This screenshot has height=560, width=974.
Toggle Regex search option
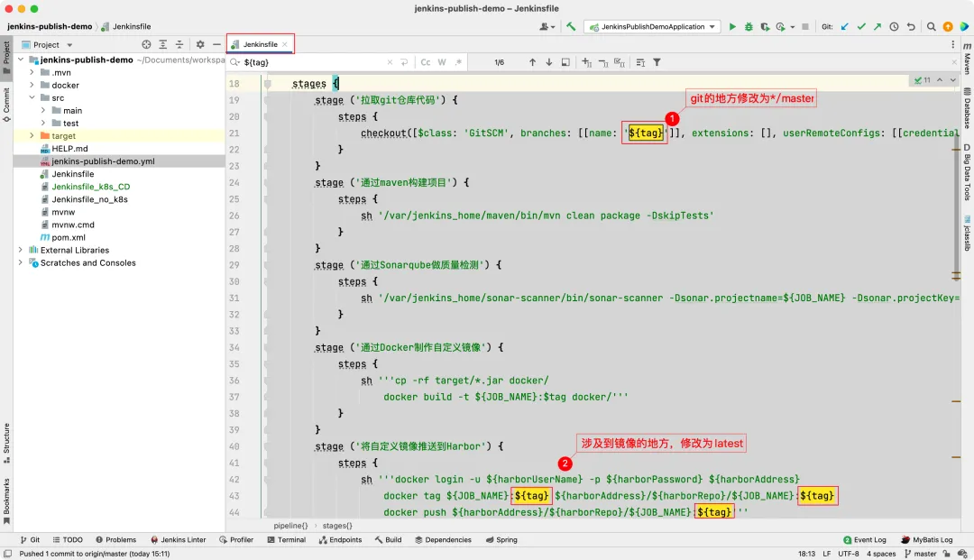point(458,62)
